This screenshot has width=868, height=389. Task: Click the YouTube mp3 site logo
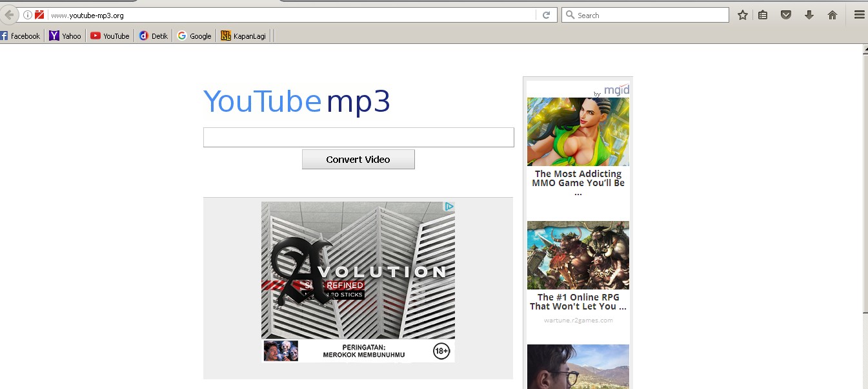click(297, 102)
